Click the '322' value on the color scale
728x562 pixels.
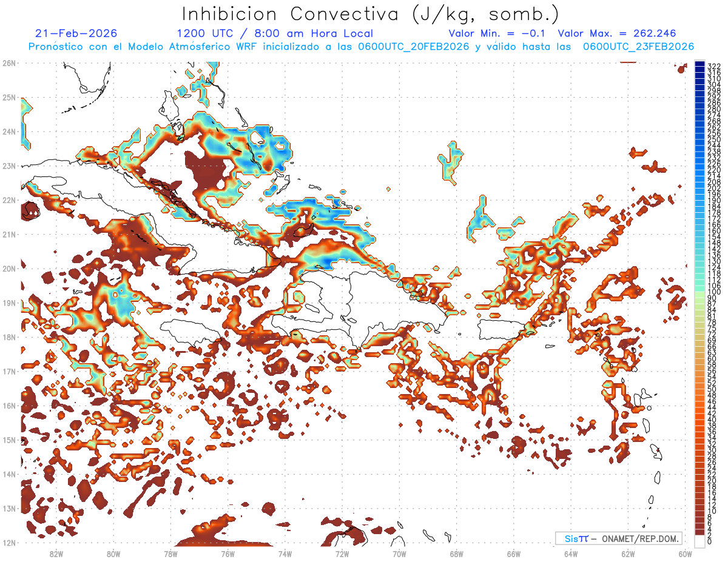click(714, 66)
